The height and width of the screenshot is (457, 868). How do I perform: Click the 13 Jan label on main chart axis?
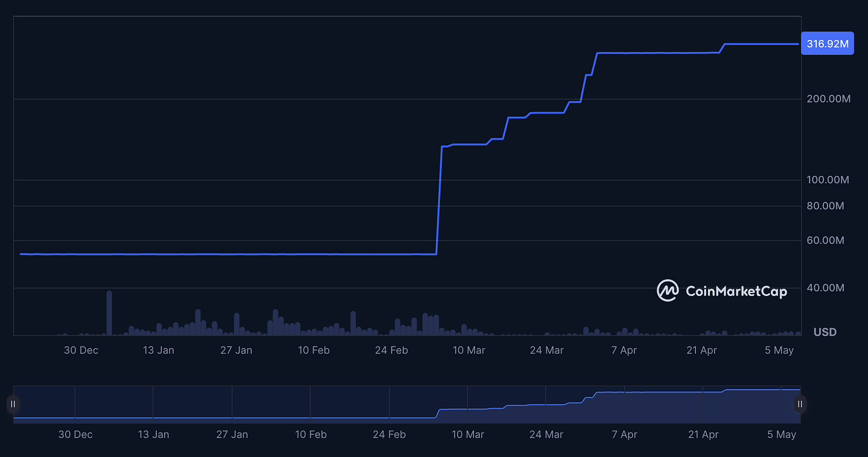[x=159, y=350]
